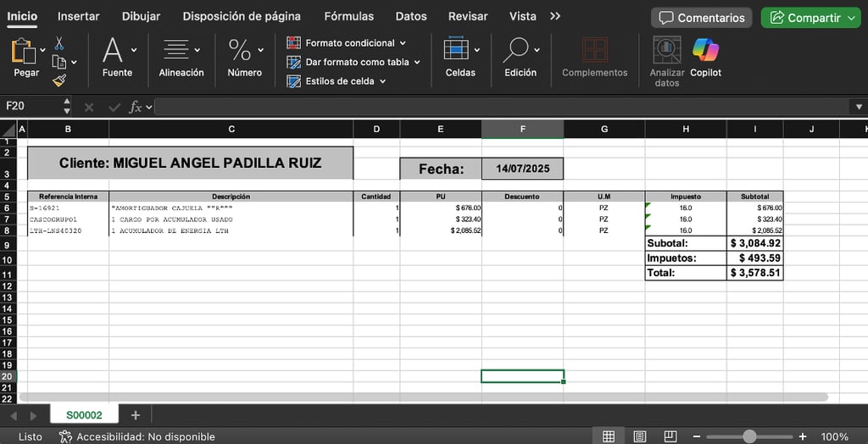The image size is (868, 444).
Task: Switch to Normal view grid icon
Action: coord(609,437)
